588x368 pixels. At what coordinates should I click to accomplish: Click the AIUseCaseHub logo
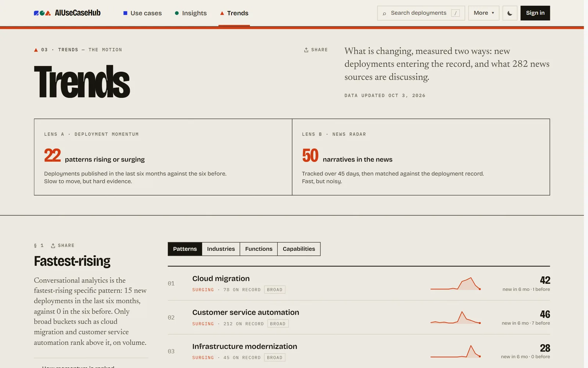click(x=67, y=13)
